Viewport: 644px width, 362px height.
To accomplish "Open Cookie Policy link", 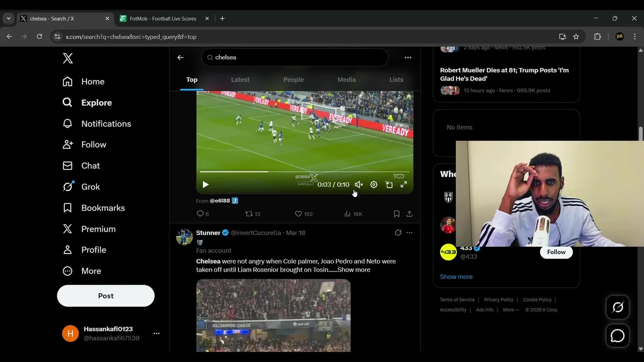I will 537,300.
